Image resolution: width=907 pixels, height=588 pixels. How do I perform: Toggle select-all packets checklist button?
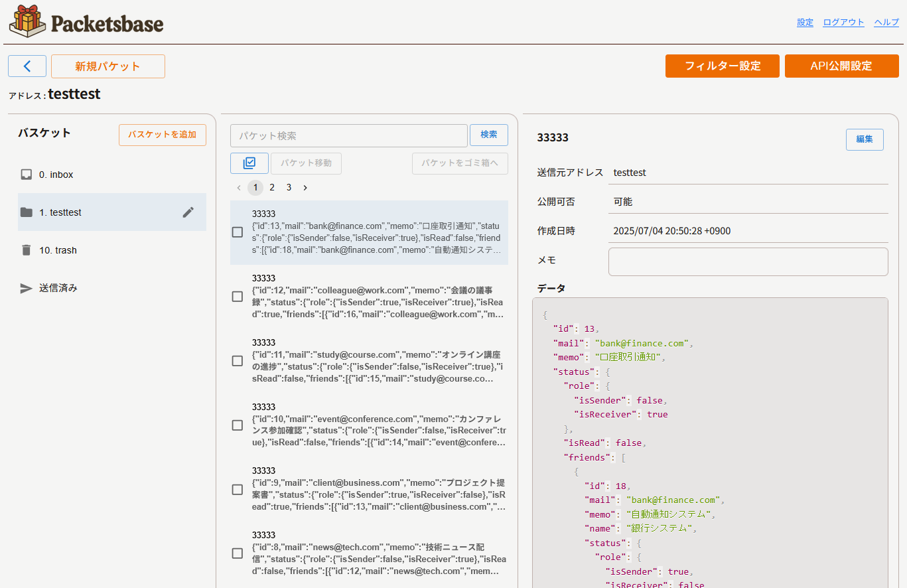tap(249, 163)
